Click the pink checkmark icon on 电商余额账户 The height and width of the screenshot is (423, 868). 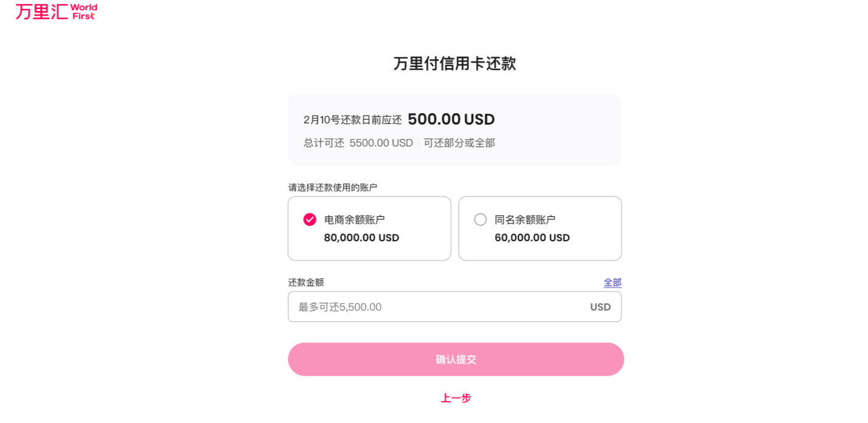pos(309,219)
